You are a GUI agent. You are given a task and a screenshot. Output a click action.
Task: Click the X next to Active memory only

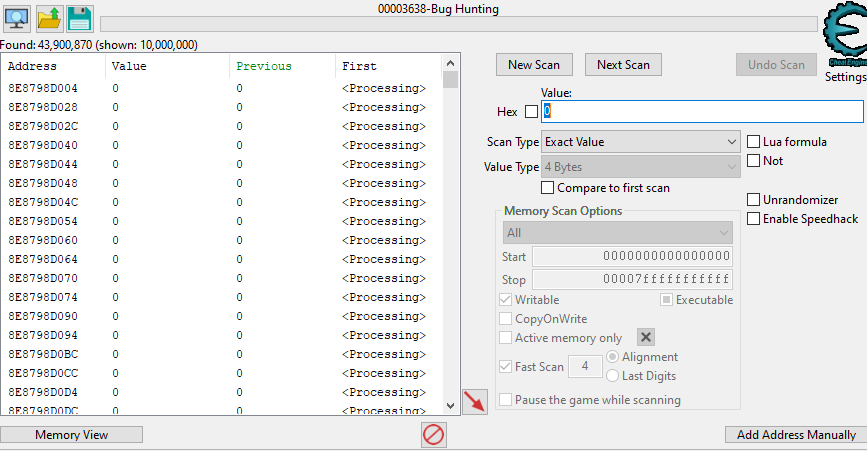point(646,338)
